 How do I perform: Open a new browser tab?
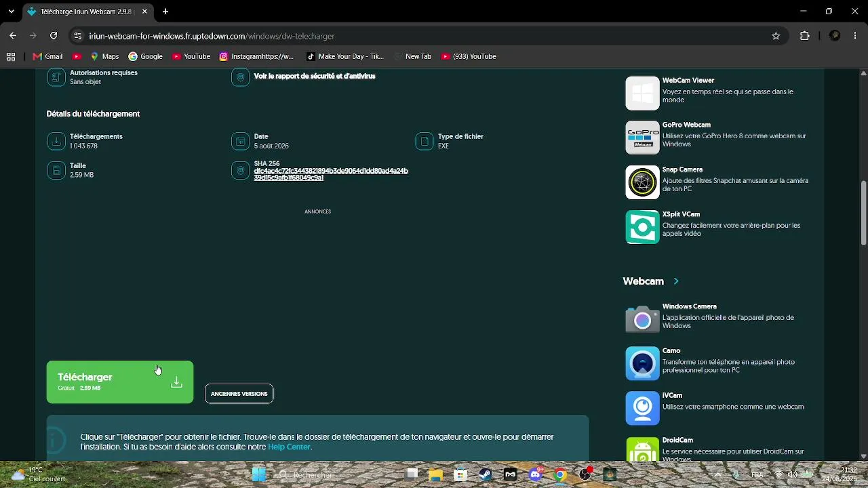point(165,12)
